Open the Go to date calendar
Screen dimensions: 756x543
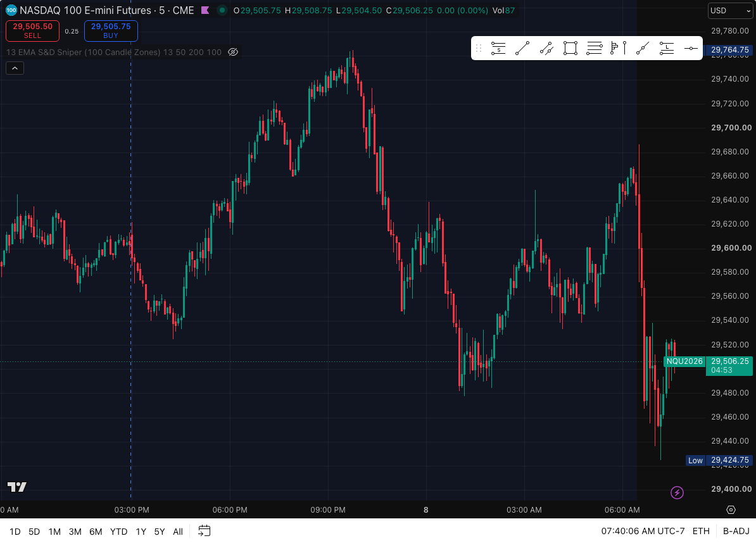pyautogui.click(x=205, y=531)
